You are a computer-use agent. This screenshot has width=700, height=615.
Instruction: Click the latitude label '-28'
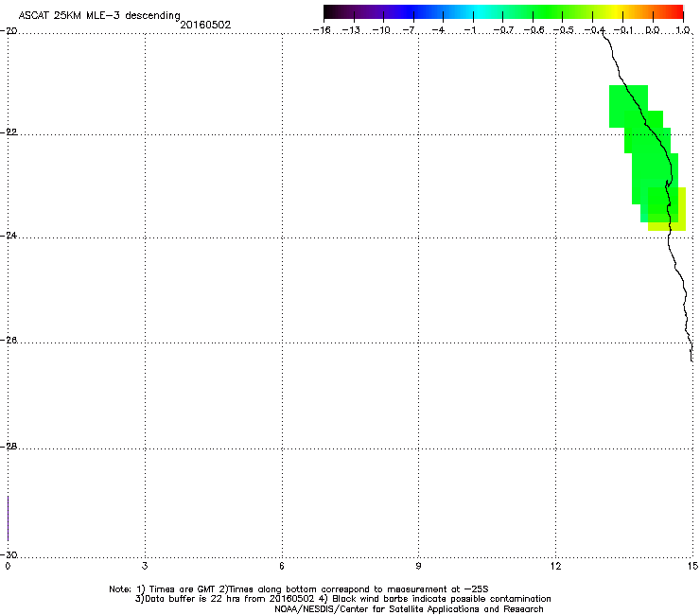point(9,447)
